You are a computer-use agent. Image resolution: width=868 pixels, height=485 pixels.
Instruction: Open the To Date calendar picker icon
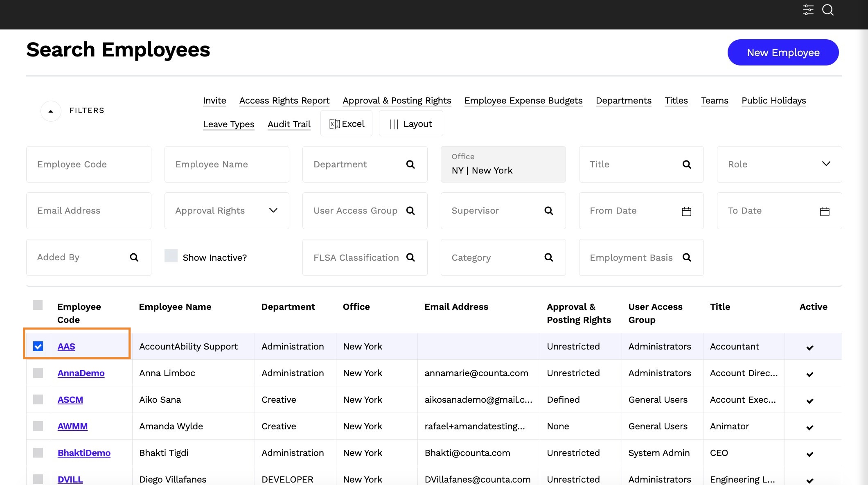coord(825,211)
